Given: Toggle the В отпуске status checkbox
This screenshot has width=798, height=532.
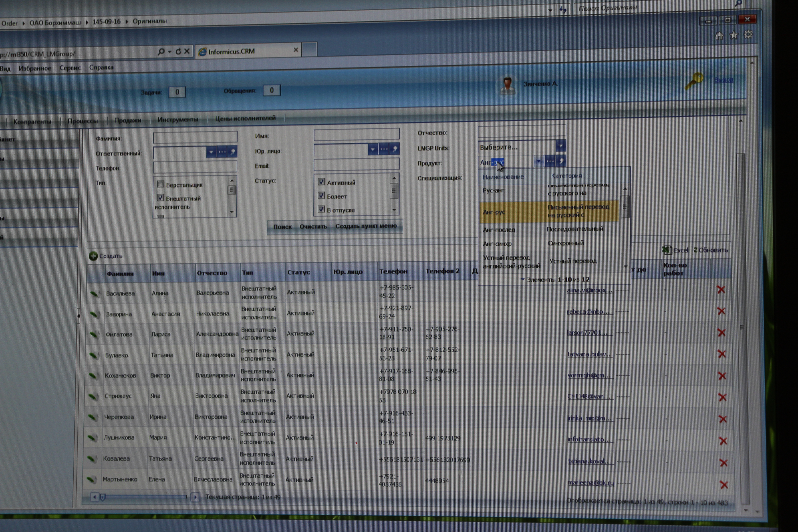Looking at the screenshot, I should [321, 209].
